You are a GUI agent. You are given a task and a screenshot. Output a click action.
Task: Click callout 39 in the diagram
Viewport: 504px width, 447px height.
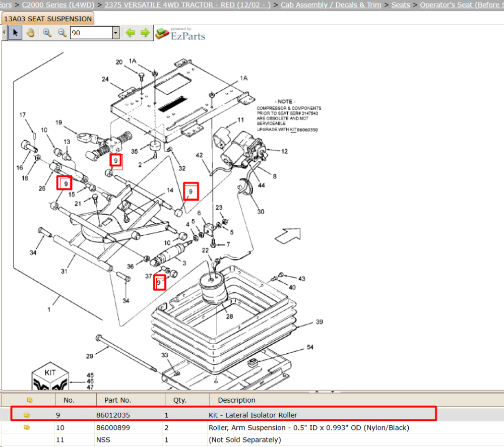pyautogui.click(x=319, y=322)
